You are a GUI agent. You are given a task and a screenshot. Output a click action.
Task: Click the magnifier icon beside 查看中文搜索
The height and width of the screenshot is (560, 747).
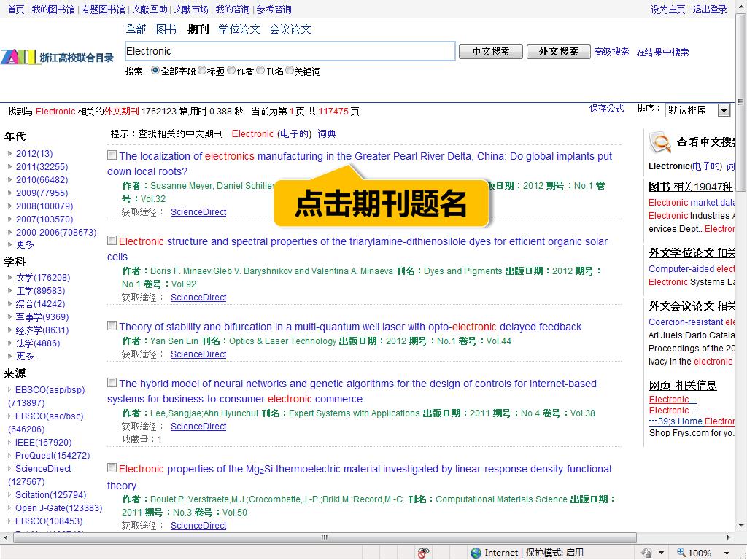(659, 142)
